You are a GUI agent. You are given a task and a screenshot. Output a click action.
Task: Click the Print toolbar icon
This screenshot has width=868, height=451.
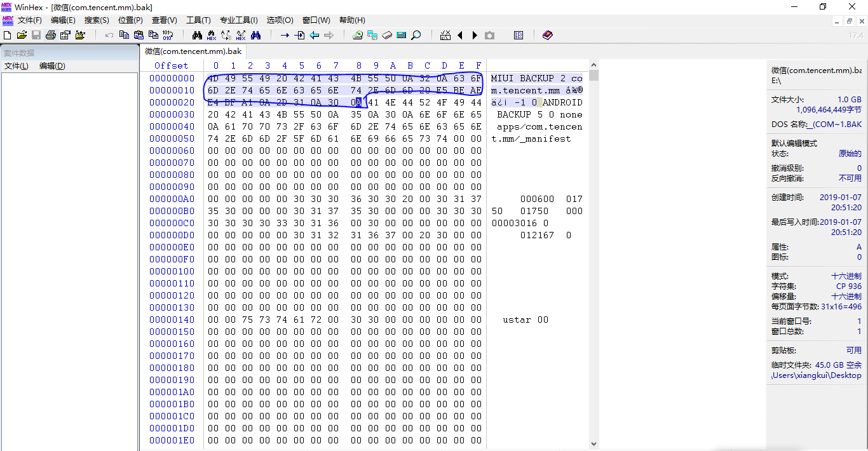point(51,35)
